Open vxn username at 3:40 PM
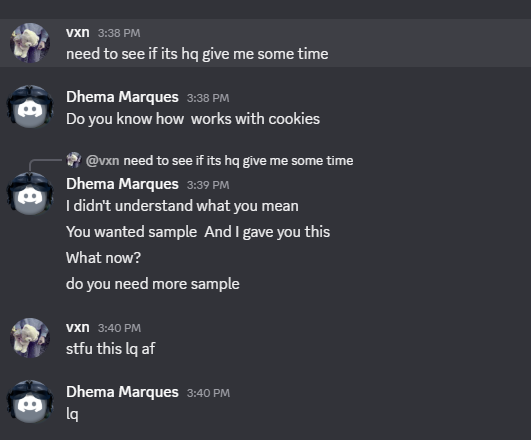 point(78,327)
